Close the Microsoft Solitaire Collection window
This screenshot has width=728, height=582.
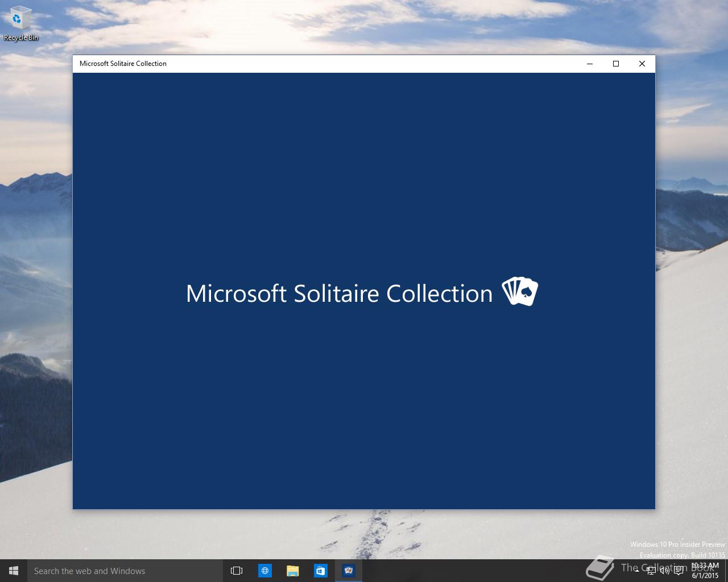click(642, 64)
